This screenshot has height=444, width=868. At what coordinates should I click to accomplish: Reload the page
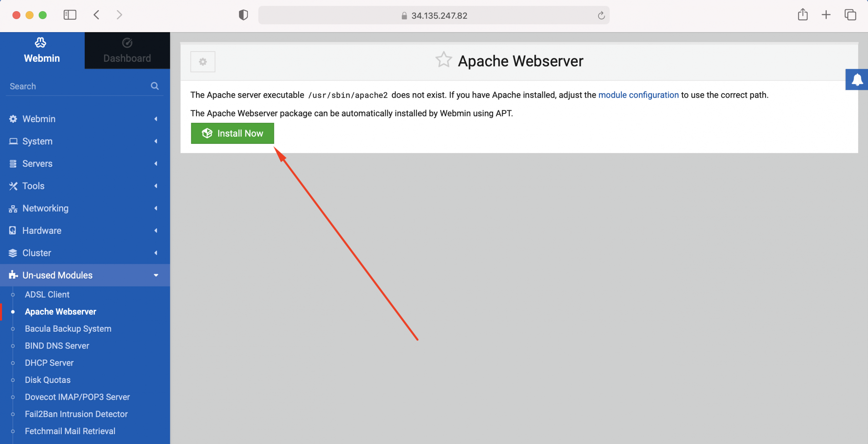pyautogui.click(x=601, y=16)
